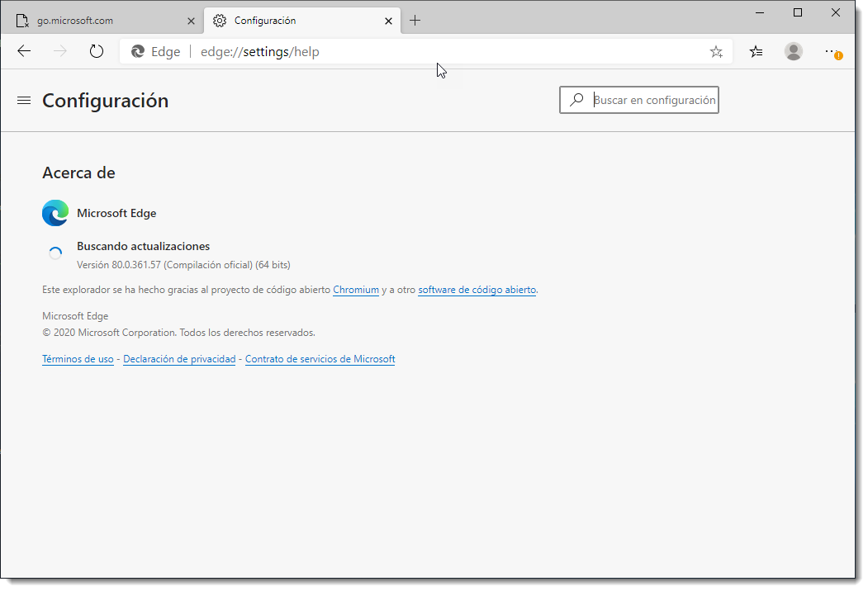Open the software de código abierto link
Viewport: 868px width, 591px height.
click(477, 290)
